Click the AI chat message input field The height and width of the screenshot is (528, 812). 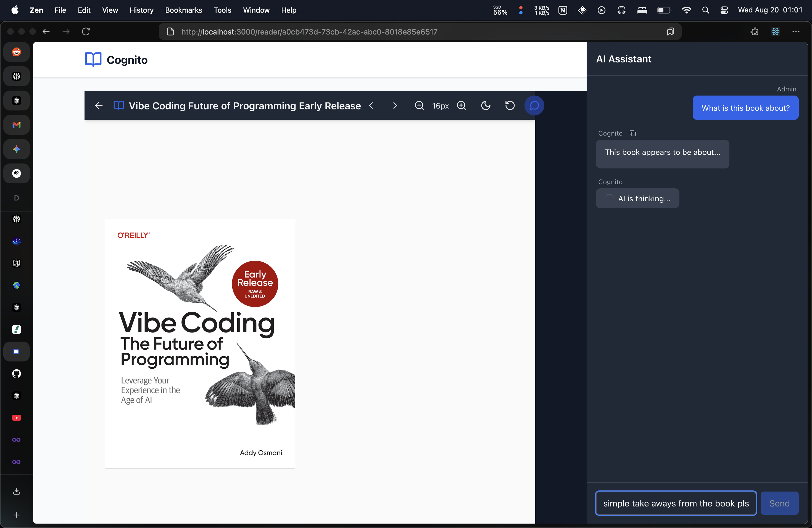pos(676,503)
